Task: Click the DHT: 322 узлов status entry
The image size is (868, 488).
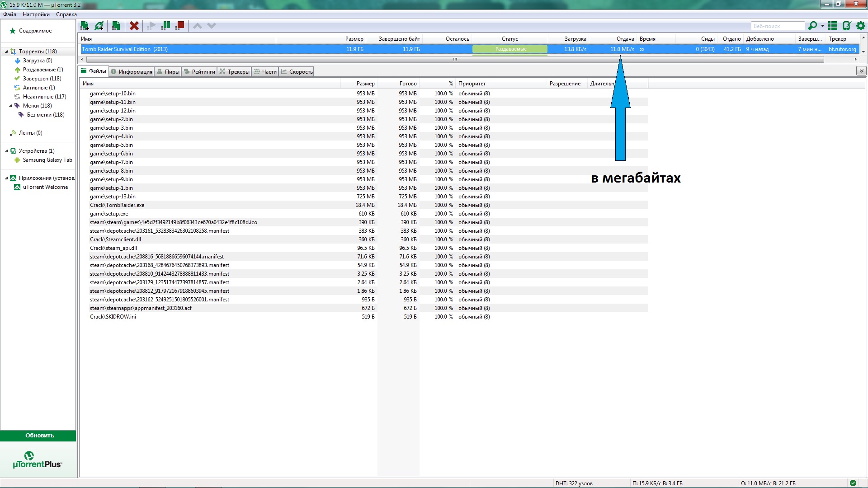Action: (574, 483)
